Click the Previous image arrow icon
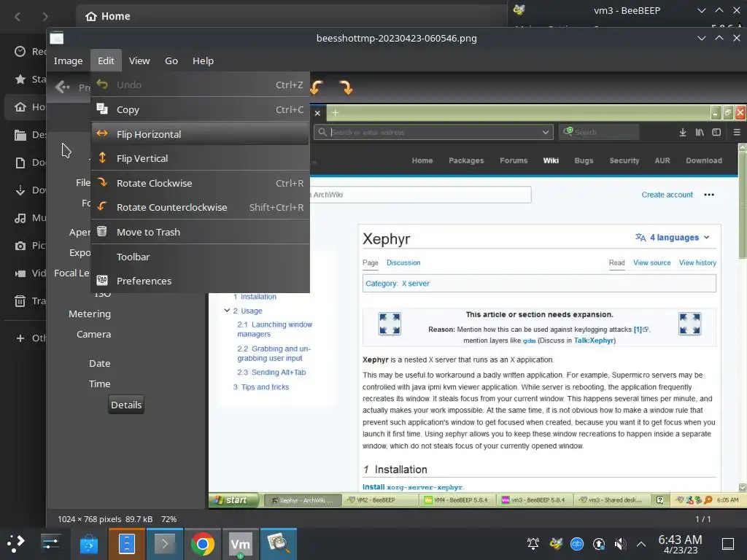747x560 pixels. click(63, 87)
